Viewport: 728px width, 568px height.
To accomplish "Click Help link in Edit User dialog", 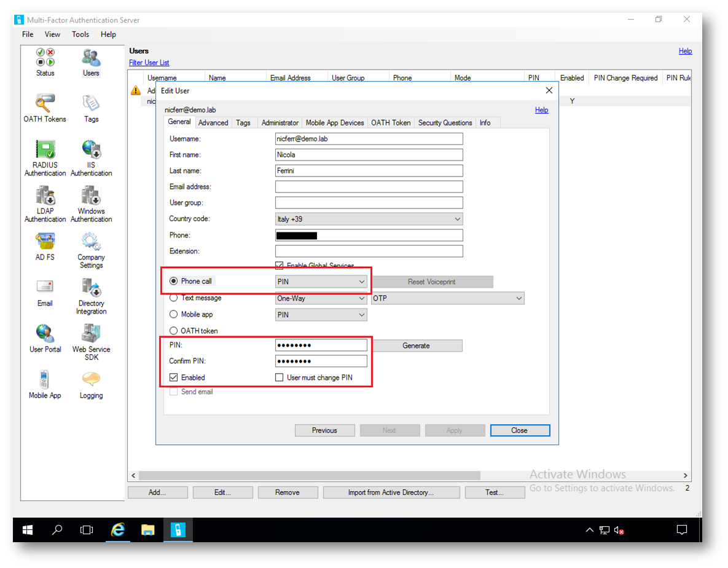I will click(x=541, y=110).
